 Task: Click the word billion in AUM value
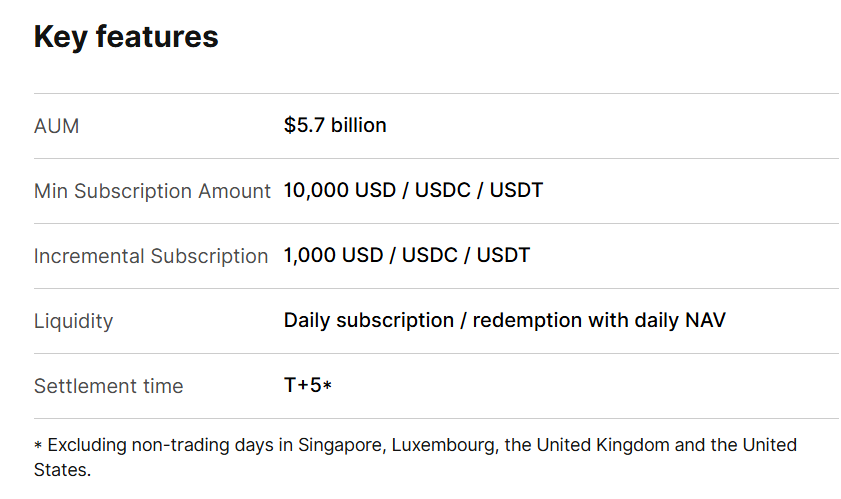click(x=359, y=125)
